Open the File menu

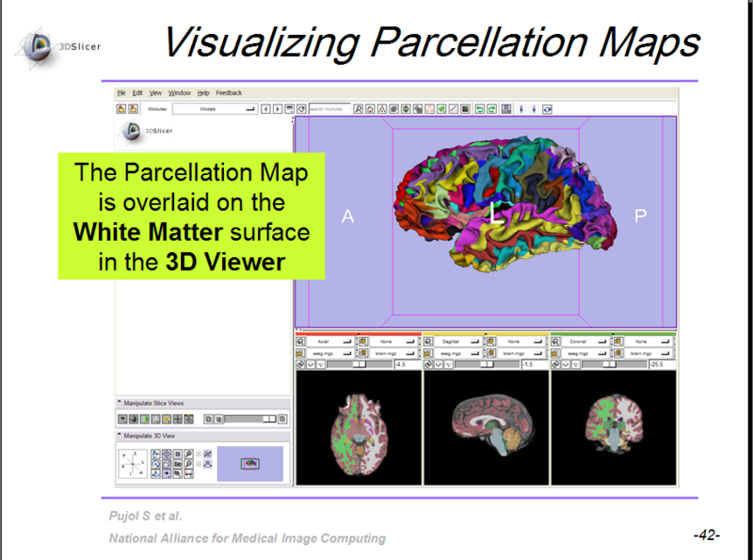tap(121, 93)
